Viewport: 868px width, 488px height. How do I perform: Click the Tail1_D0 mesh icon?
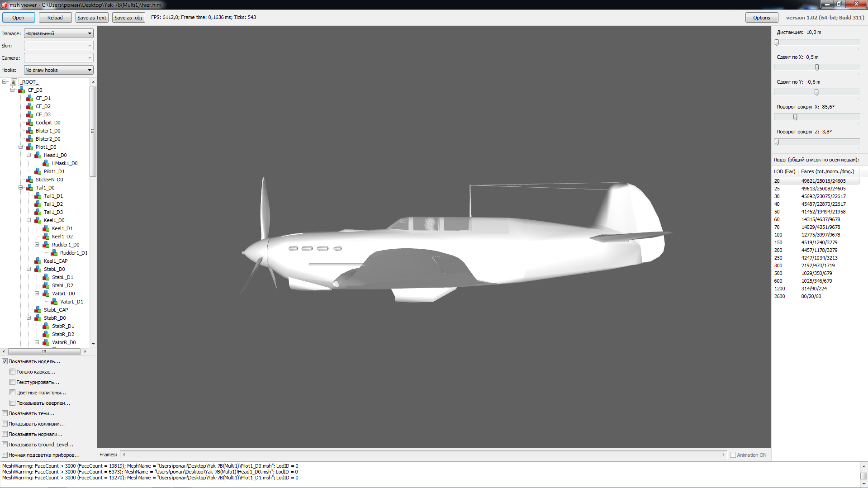(29, 188)
